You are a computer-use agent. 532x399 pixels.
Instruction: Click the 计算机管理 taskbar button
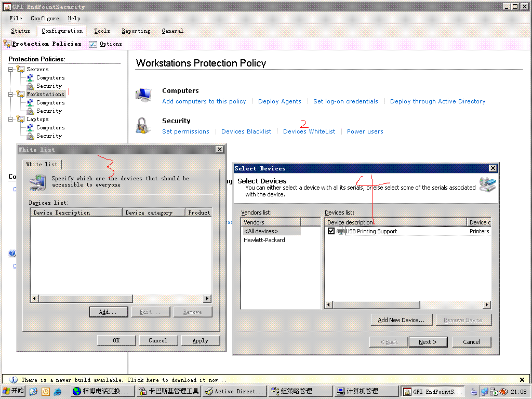tap(366, 391)
